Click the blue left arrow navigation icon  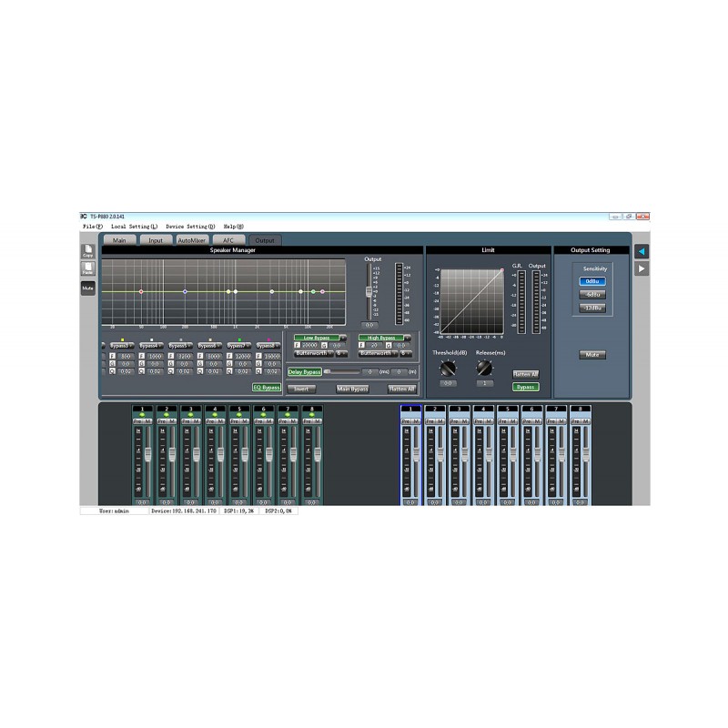pyautogui.click(x=641, y=251)
